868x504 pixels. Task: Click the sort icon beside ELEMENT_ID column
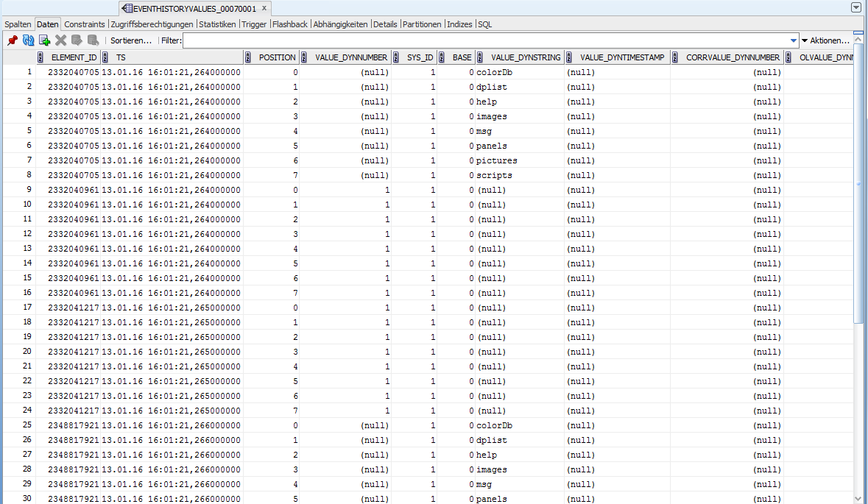pyautogui.click(x=41, y=57)
